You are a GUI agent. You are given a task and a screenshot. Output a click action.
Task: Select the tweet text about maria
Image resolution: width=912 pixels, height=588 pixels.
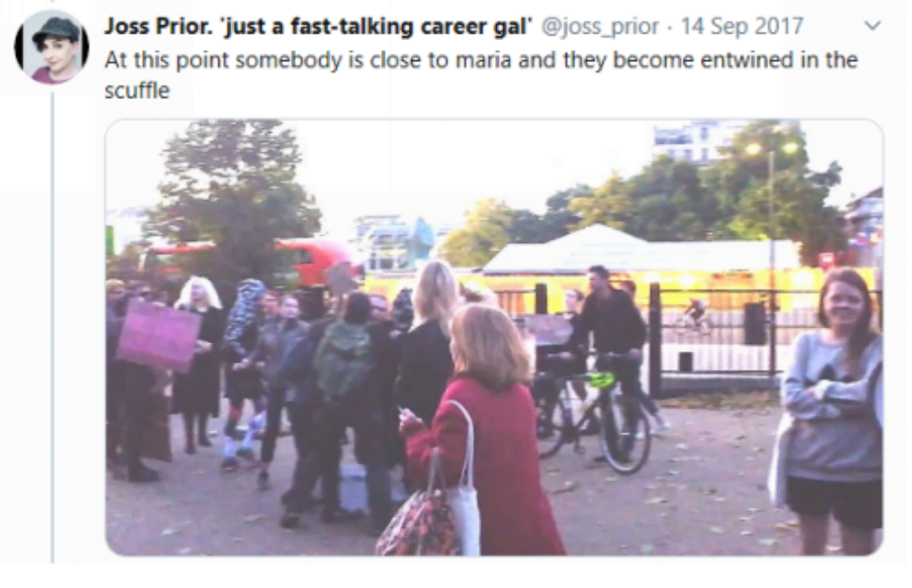click(481, 75)
